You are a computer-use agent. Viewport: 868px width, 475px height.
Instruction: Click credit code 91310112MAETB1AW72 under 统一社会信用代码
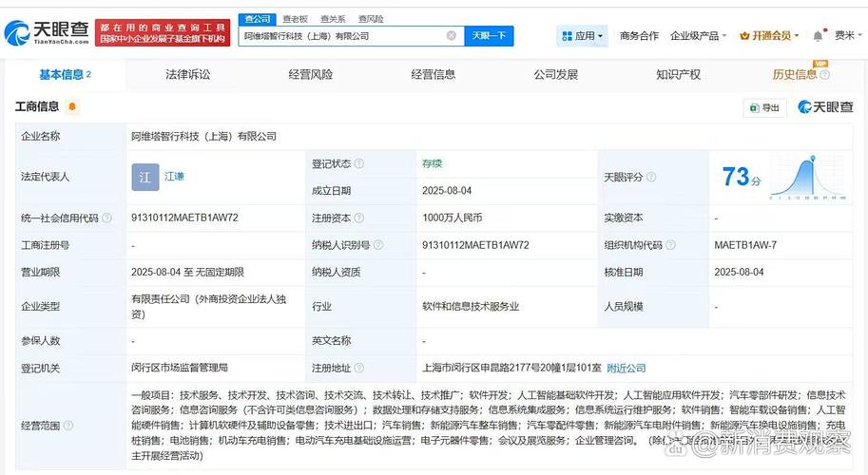184,218
